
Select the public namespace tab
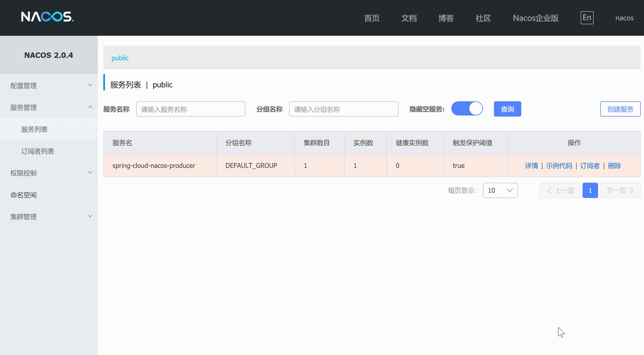120,58
